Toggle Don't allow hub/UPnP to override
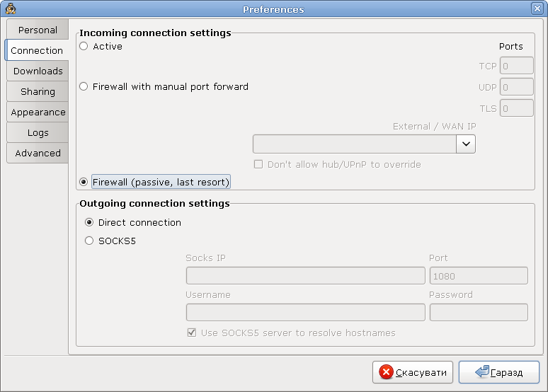 tap(259, 165)
